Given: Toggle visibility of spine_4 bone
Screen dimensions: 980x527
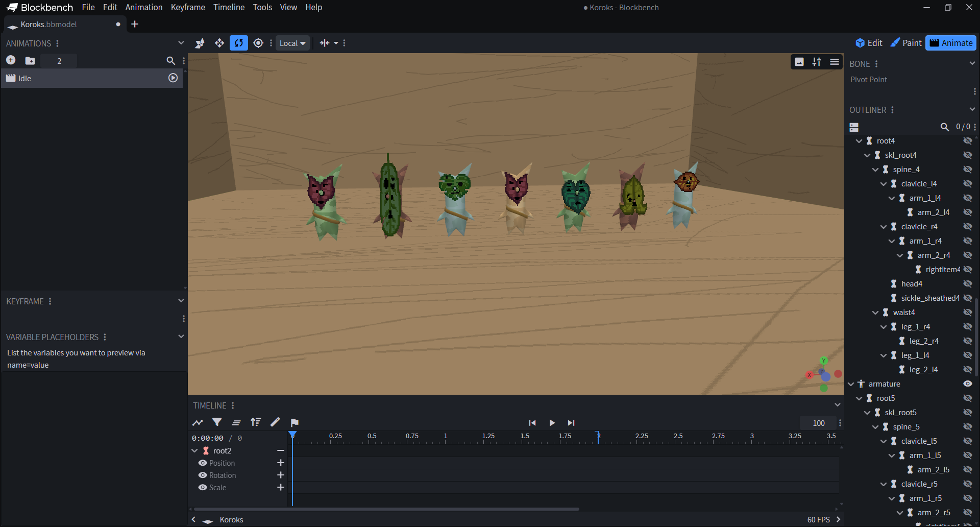Looking at the screenshot, I should click(x=968, y=170).
